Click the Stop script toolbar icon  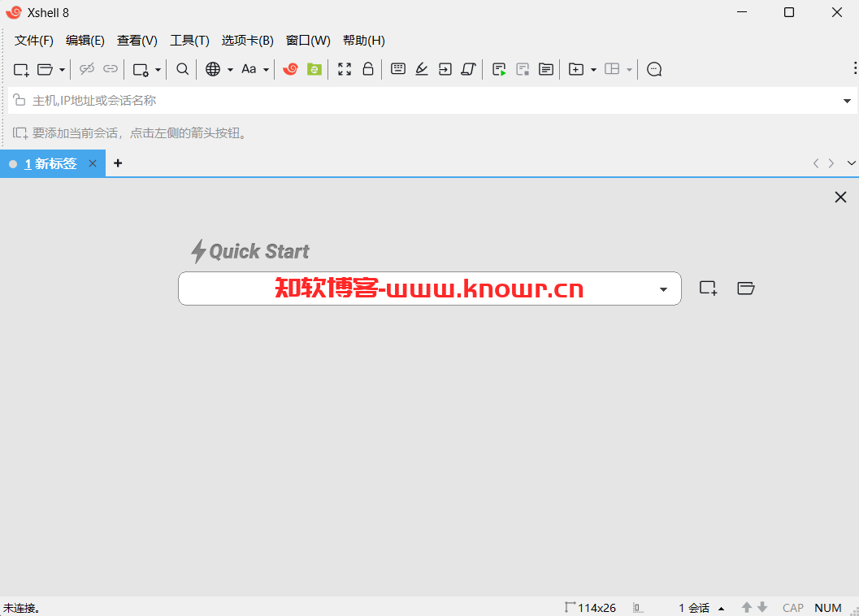tap(523, 70)
